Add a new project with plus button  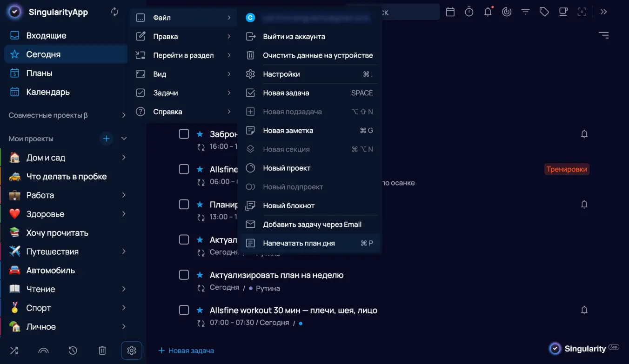coord(107,139)
